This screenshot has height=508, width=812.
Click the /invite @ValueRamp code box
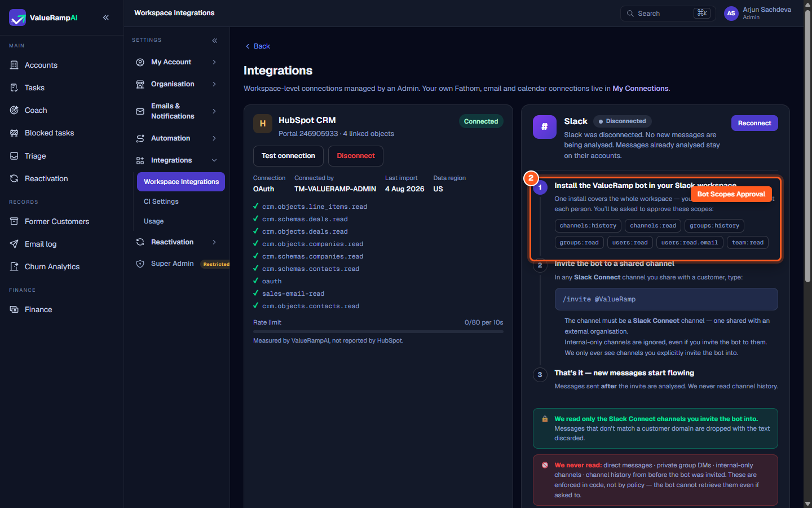tap(666, 299)
